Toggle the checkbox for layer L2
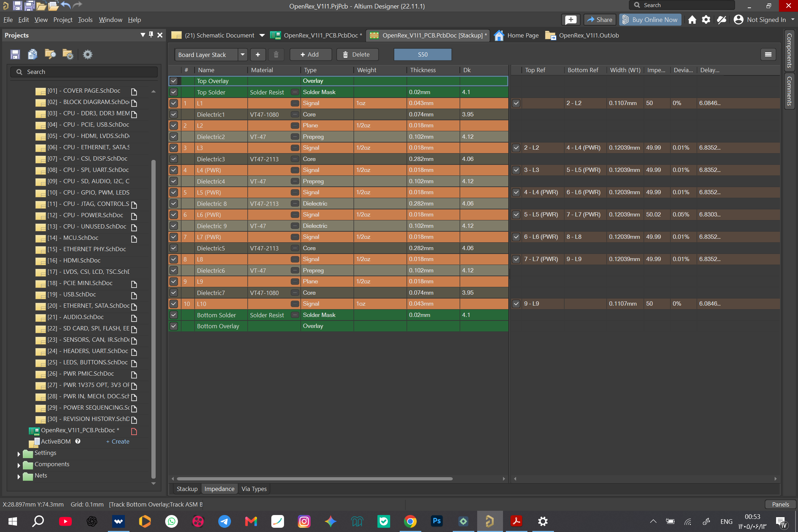 [x=174, y=126]
